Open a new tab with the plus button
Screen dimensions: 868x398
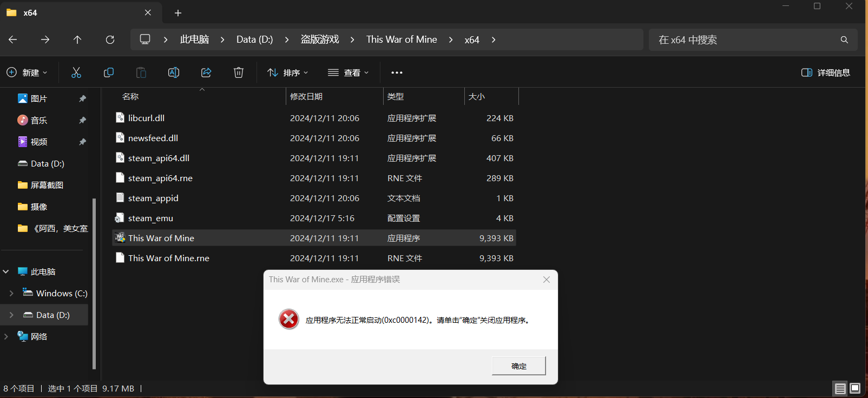pyautogui.click(x=178, y=13)
